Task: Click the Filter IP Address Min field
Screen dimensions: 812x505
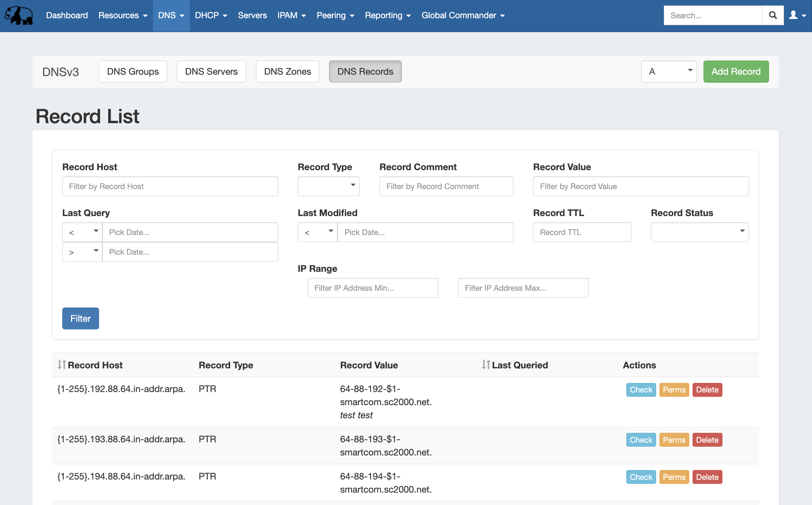Action: 373,288
